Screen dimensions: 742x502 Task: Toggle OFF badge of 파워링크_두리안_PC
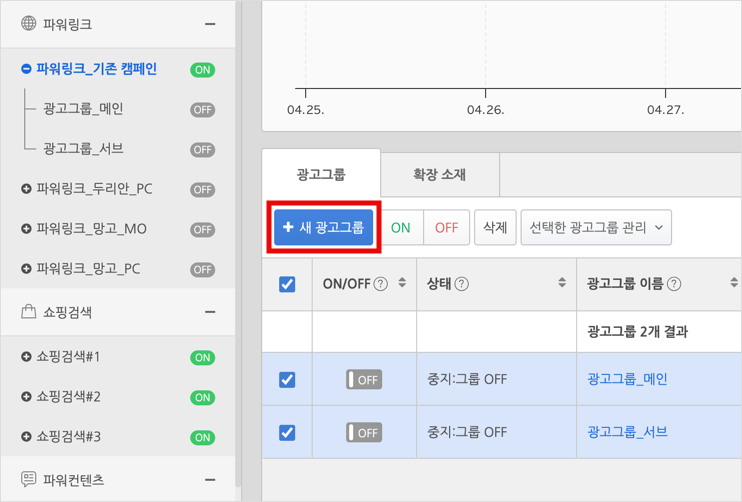[203, 190]
